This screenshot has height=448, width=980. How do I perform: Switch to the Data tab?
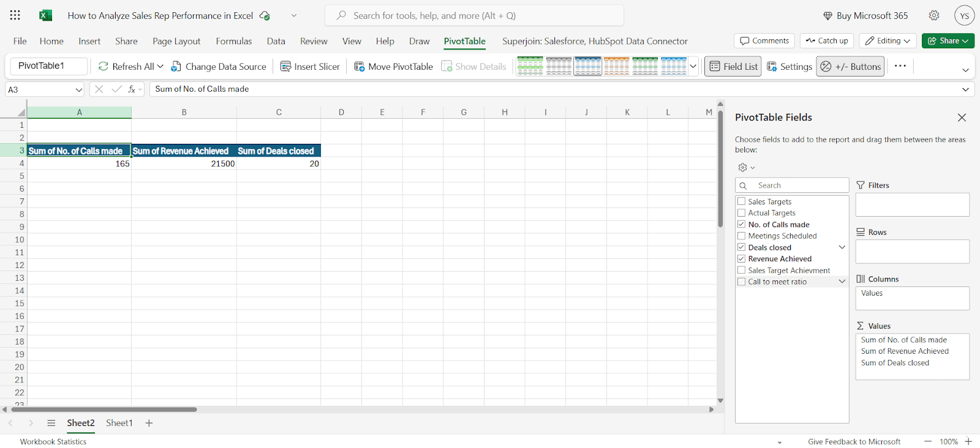[276, 41]
